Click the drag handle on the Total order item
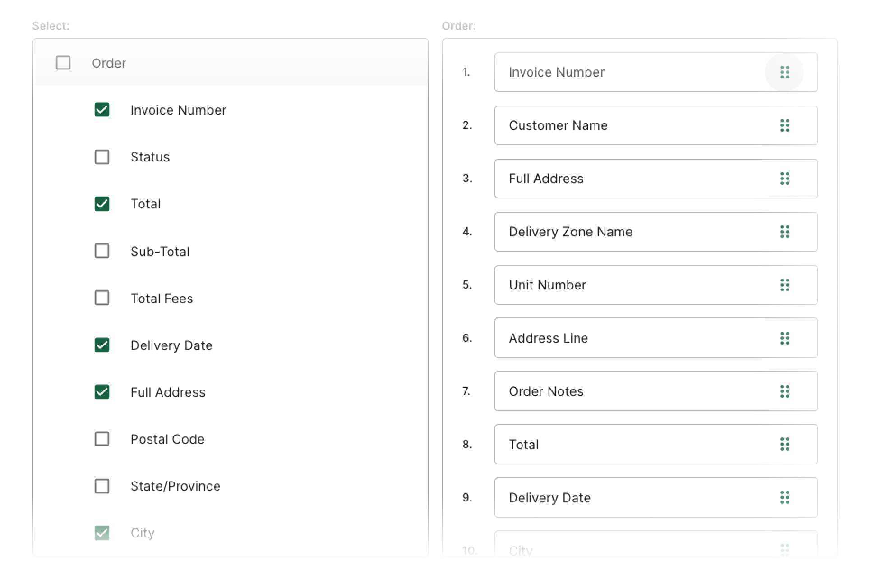This screenshot has height=588, width=877. click(x=785, y=444)
